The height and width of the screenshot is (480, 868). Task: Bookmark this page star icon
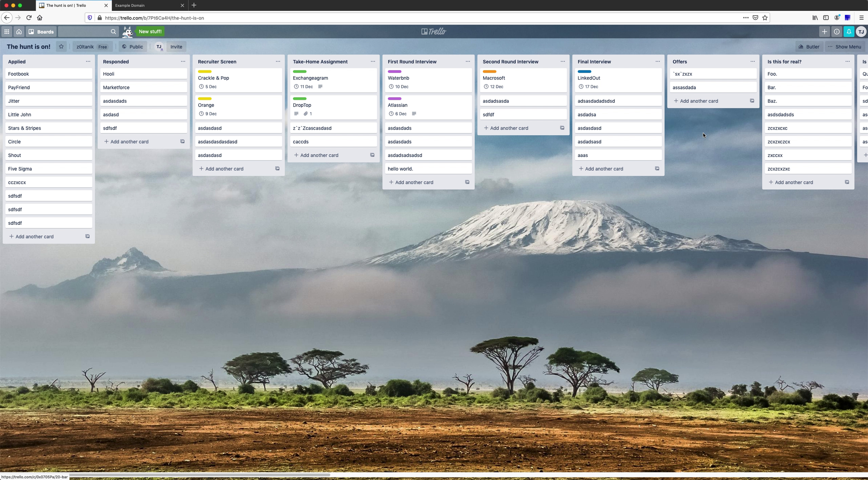coord(765,18)
